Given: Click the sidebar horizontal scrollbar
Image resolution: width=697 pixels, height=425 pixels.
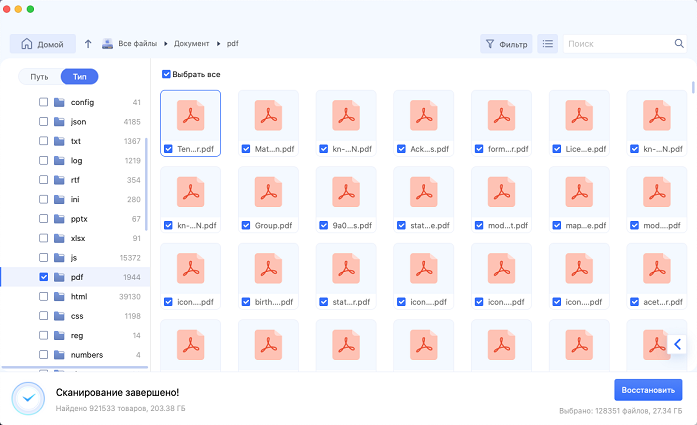Looking at the screenshot, I should pos(75,368).
